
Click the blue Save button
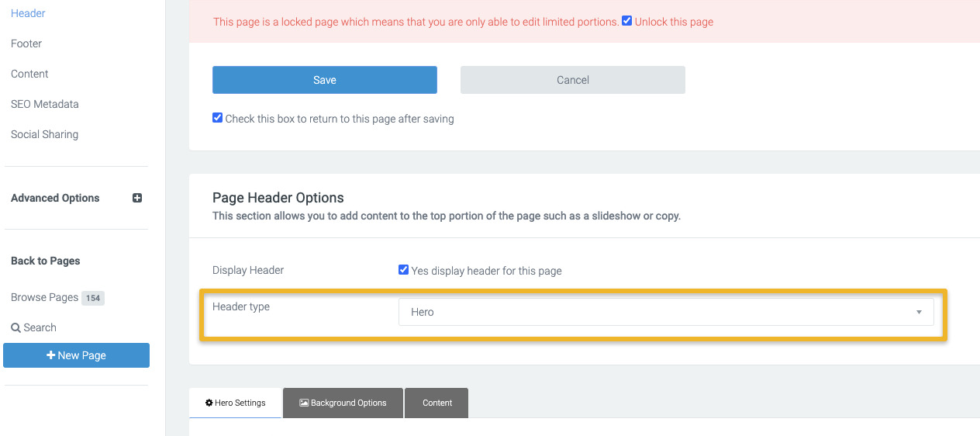pos(325,80)
